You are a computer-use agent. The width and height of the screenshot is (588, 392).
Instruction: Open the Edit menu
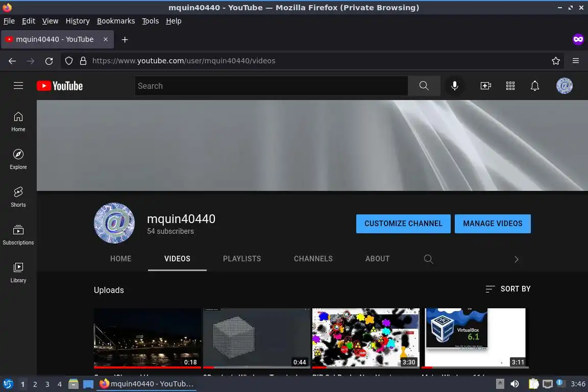point(29,21)
